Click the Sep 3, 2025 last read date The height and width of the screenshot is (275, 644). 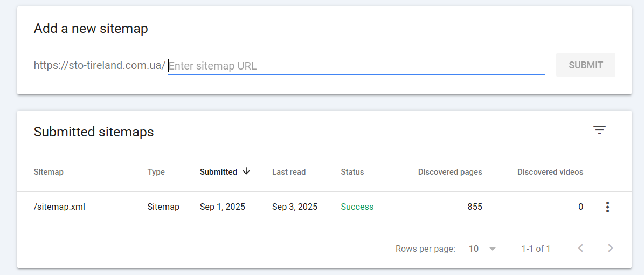295,207
